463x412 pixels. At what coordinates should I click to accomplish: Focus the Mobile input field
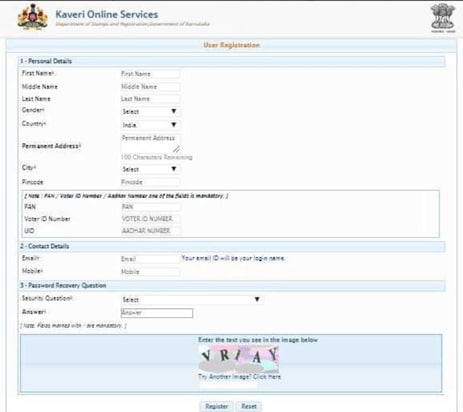[x=150, y=272]
